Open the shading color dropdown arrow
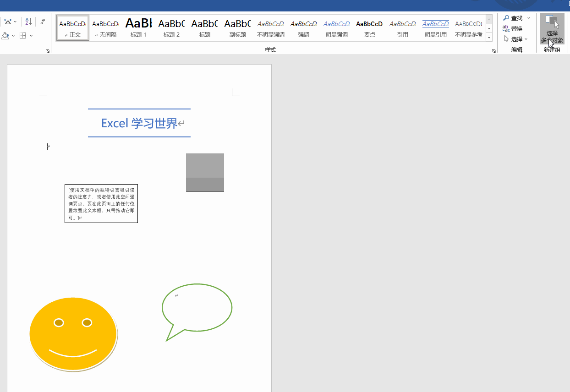This screenshot has height=392, width=570. click(13, 35)
